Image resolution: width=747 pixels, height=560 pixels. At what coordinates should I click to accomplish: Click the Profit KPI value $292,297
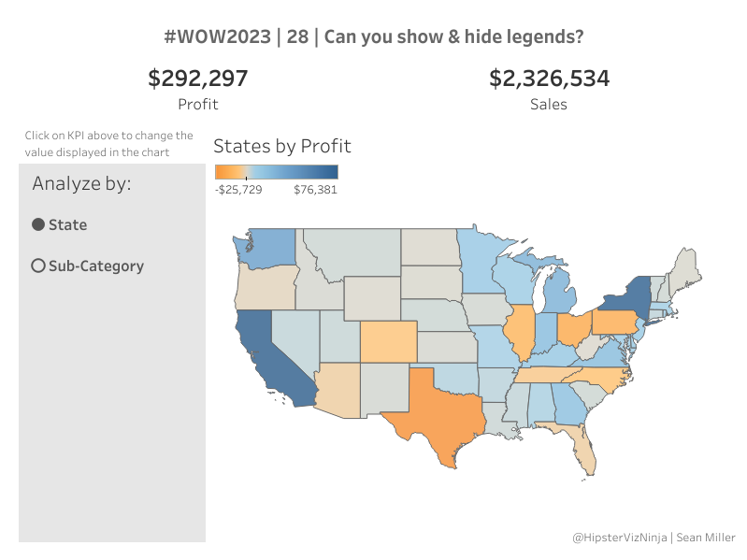[197, 79]
